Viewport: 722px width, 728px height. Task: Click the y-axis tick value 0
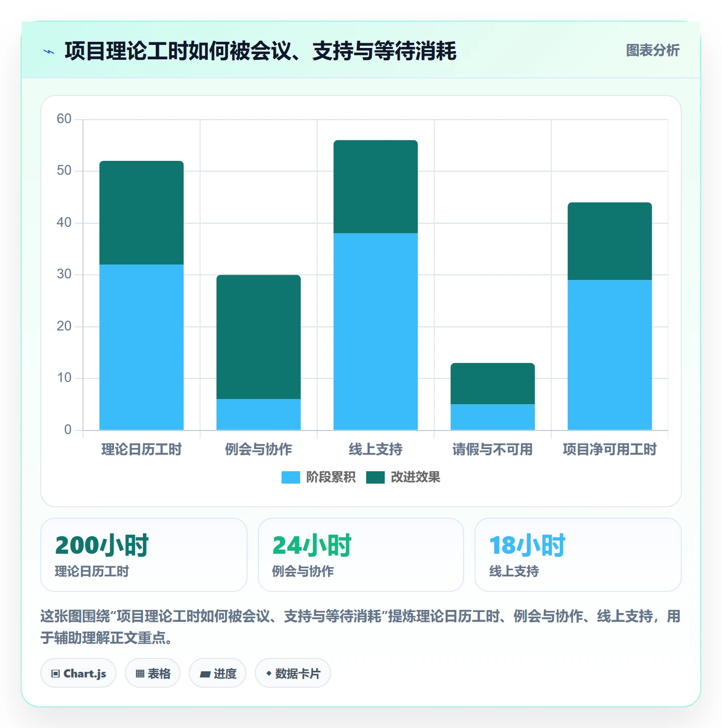click(x=68, y=430)
